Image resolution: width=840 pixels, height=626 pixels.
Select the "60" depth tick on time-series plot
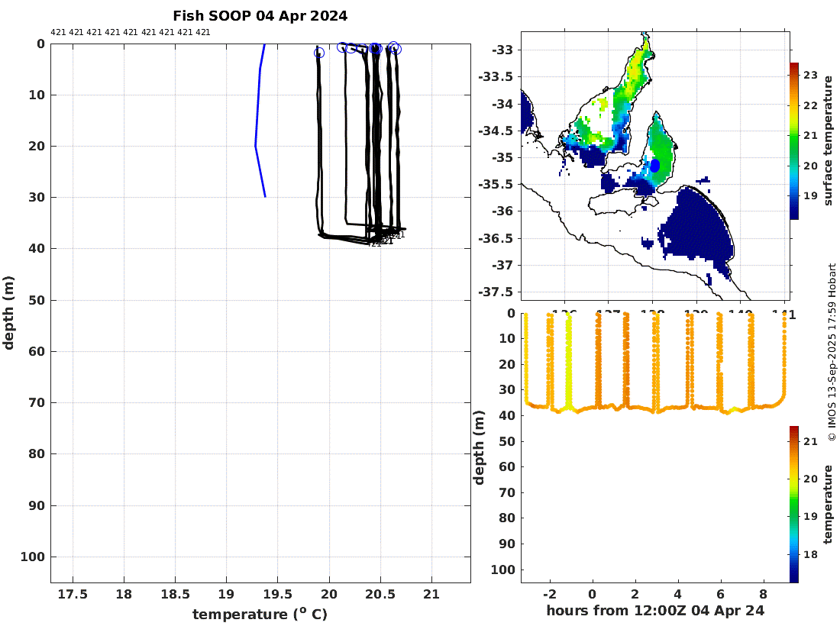507,466
